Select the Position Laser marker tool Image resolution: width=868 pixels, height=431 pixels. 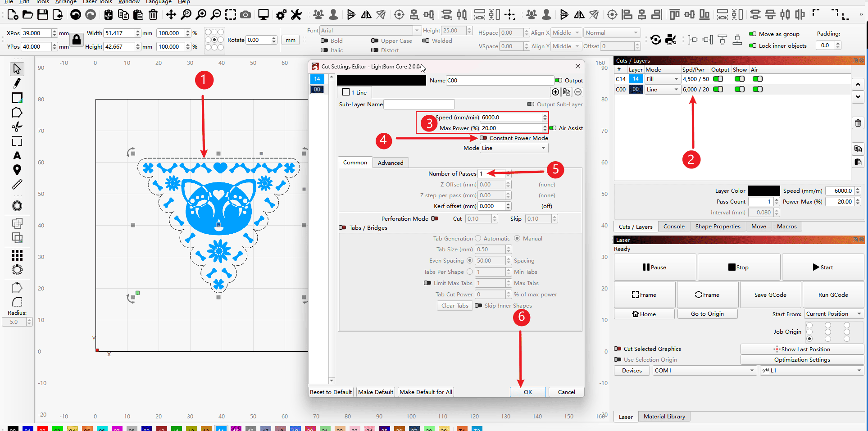pos(17,170)
